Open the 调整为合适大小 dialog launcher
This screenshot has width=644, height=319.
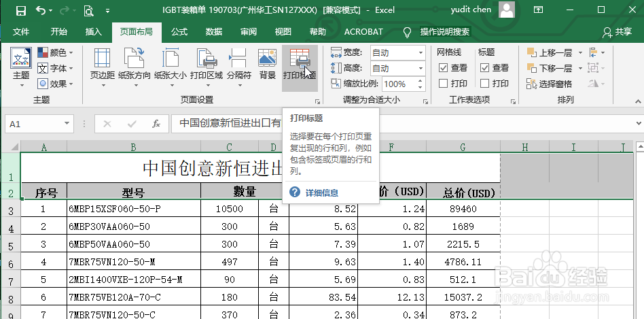[x=426, y=101]
